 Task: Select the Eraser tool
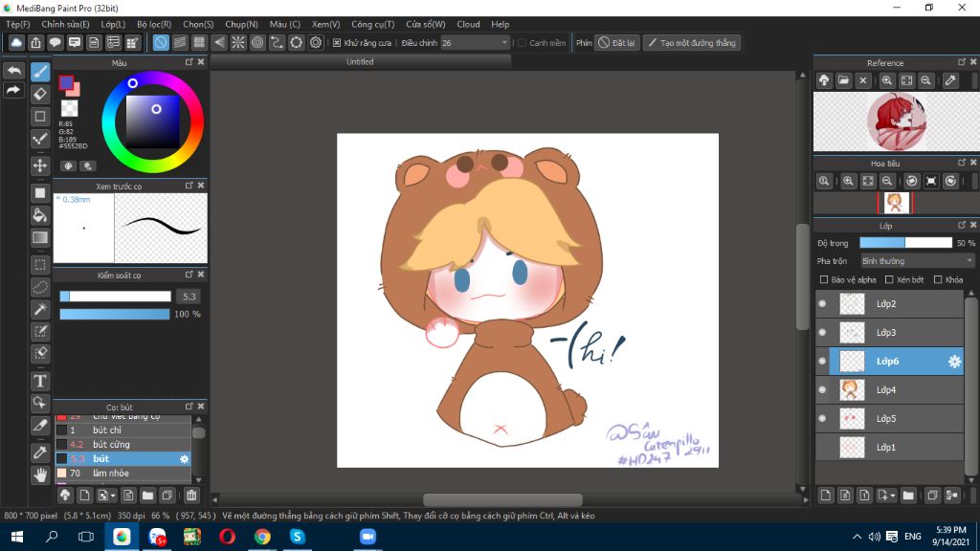[40, 94]
